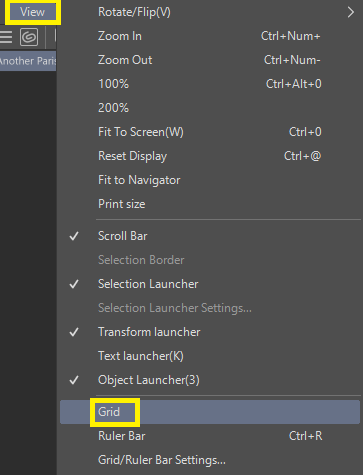
Task: Enable Text launcher(K)
Action: click(210, 356)
